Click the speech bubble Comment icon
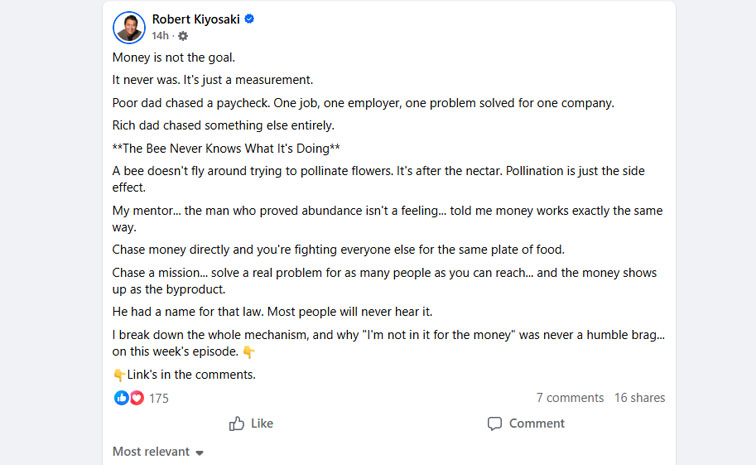The height and width of the screenshot is (465, 756). point(495,424)
